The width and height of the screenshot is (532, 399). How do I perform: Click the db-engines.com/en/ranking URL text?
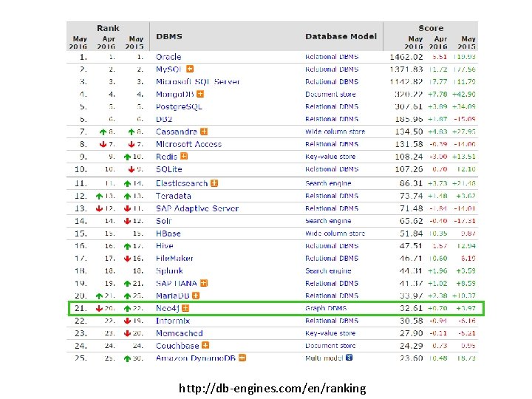point(273,388)
